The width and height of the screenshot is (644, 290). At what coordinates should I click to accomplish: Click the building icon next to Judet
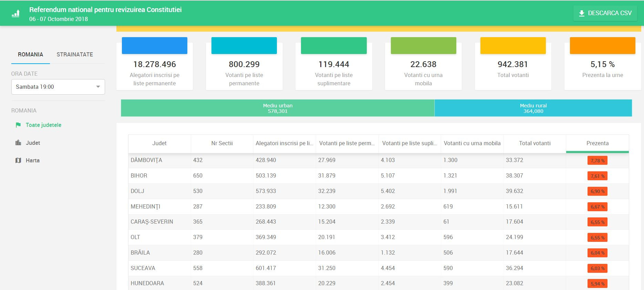click(x=18, y=143)
